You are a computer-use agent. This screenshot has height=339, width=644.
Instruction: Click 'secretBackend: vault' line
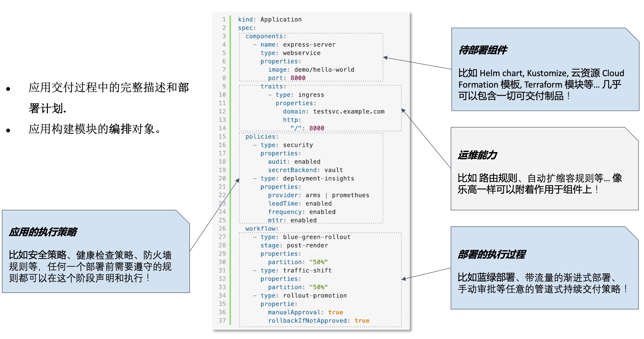[305, 170]
